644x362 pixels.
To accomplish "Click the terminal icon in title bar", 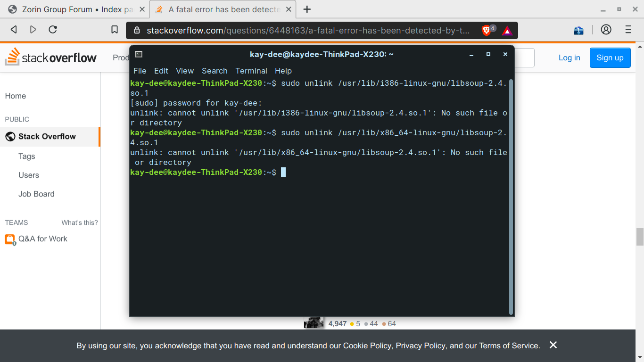I will coord(139,54).
